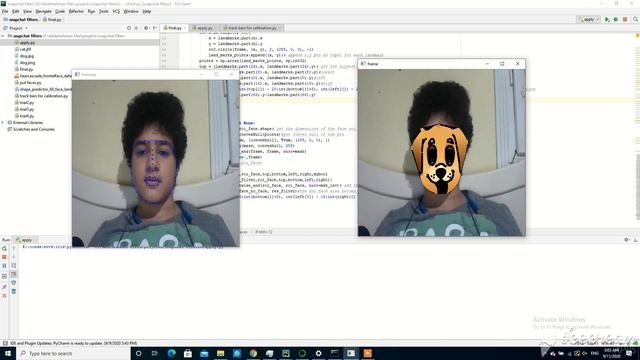The width and height of the screenshot is (640, 360).
Task: Open the Run menu
Action: point(91,11)
